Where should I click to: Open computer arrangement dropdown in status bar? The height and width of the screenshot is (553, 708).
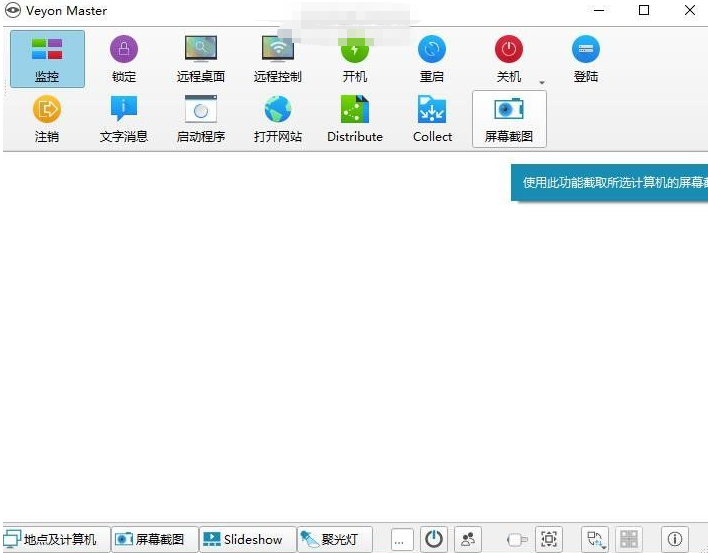click(595, 539)
